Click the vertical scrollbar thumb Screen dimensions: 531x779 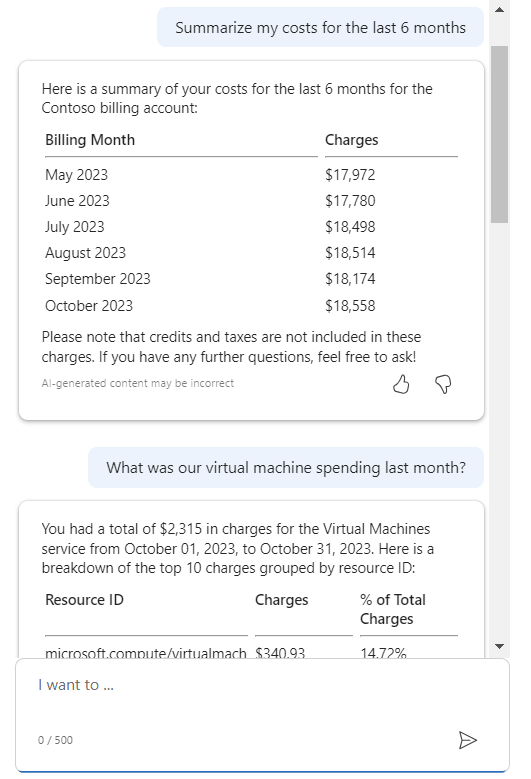pyautogui.click(x=499, y=134)
